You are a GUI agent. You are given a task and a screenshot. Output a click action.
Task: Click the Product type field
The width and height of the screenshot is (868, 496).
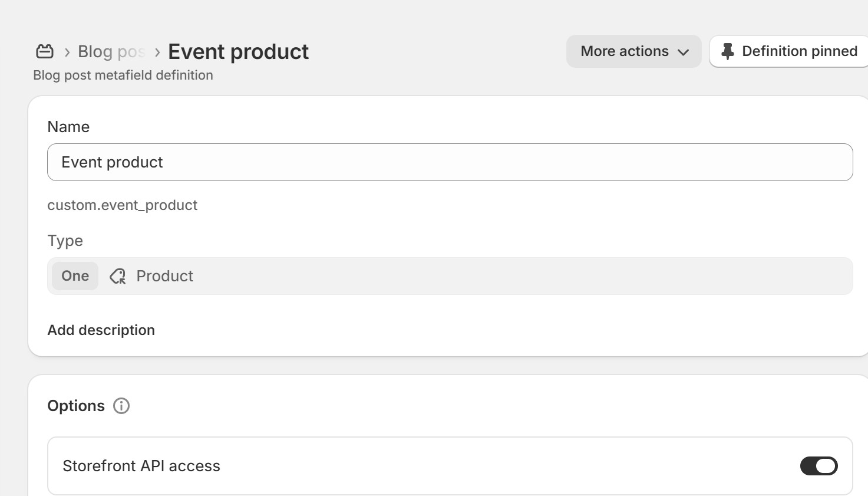(450, 276)
